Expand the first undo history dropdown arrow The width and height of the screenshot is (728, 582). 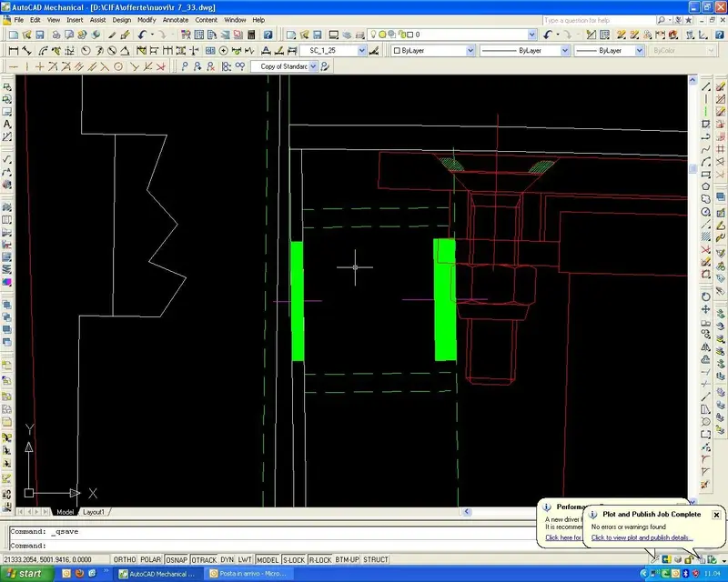[x=152, y=35]
